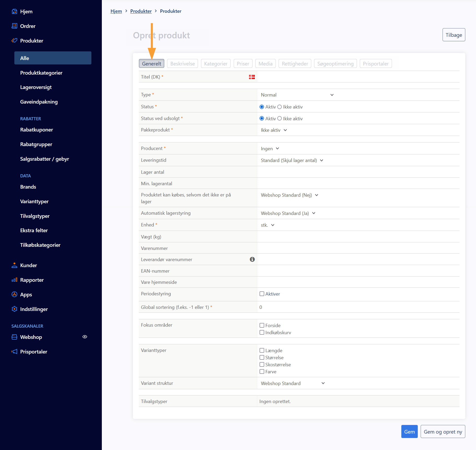Click the Kunder person icon
476x450 pixels.
click(x=14, y=265)
